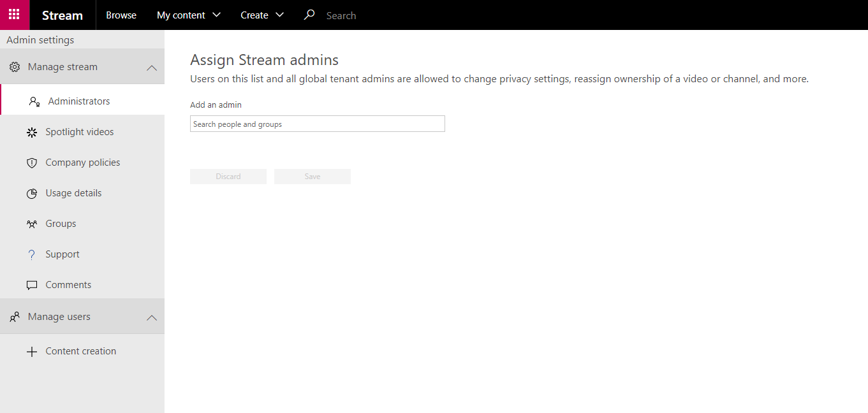Viewport: 868px width, 413px height.
Task: Select Support in the sidebar
Action: click(82, 254)
